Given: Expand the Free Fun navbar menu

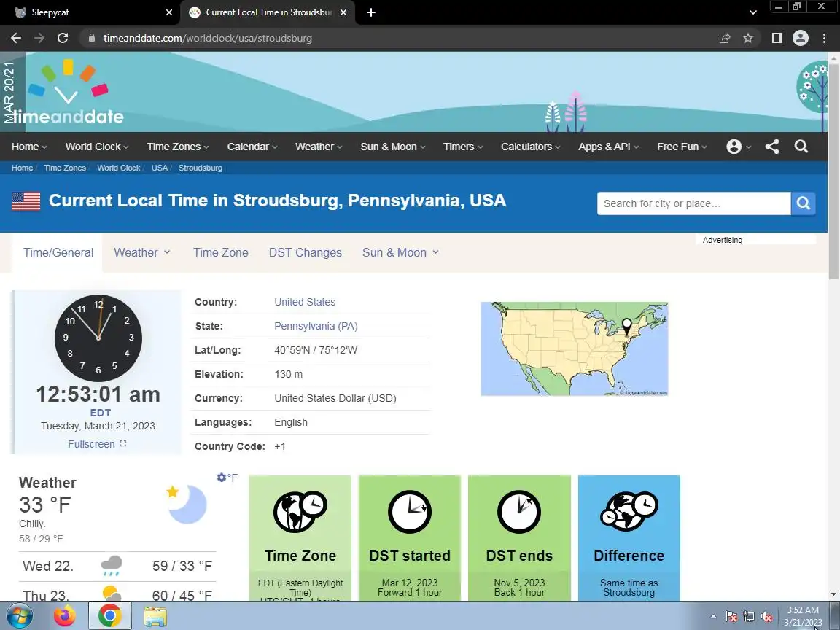Looking at the screenshot, I should 682,147.
